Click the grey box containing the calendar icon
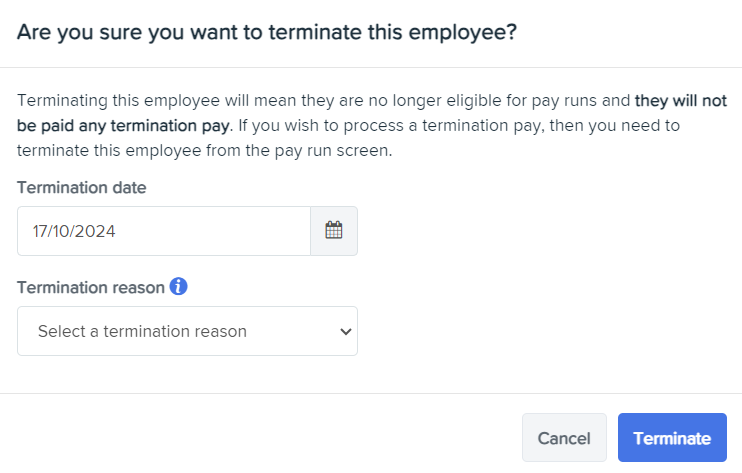The image size is (742, 473). click(x=334, y=231)
